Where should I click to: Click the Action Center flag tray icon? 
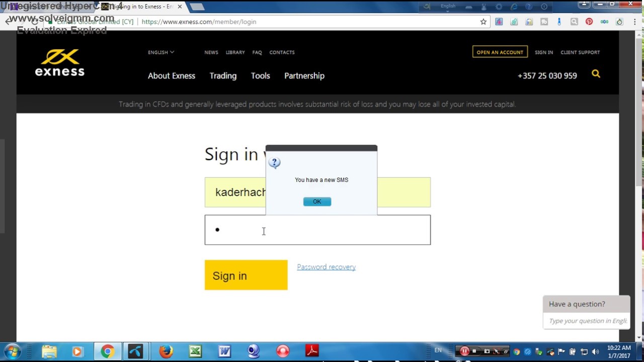tap(561, 351)
